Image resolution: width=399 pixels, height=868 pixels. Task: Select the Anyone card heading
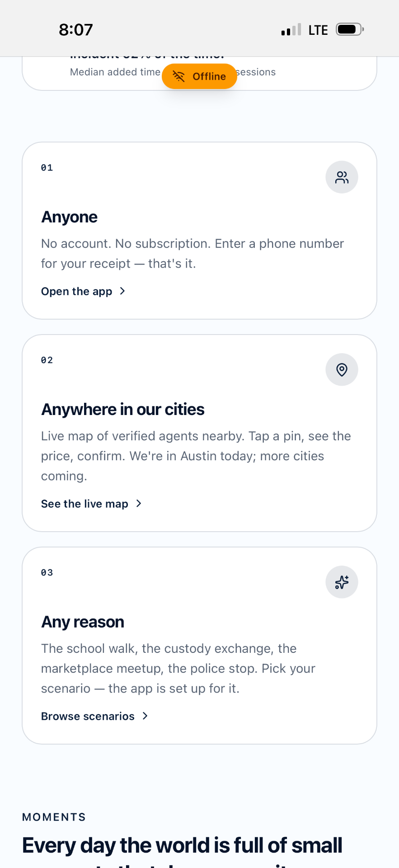tap(70, 217)
